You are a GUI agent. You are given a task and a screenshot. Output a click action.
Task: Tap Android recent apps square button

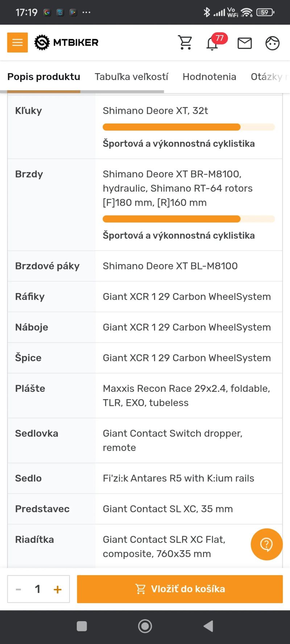82,626
